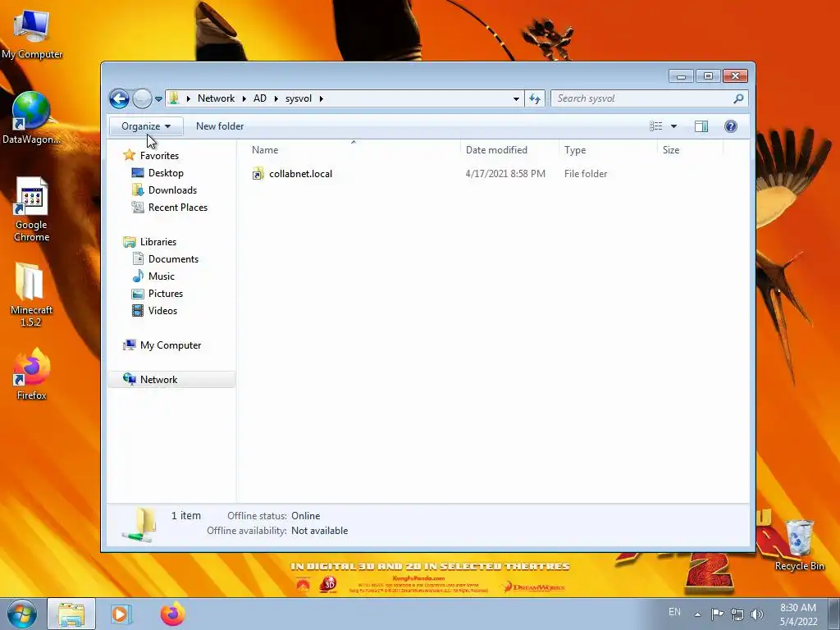Open the Windows Start menu
This screenshot has width=840, height=630.
coord(22,614)
